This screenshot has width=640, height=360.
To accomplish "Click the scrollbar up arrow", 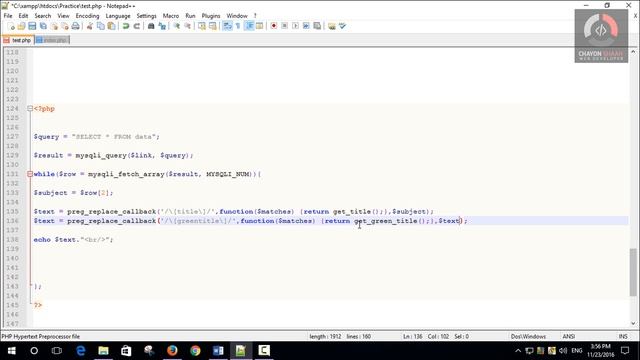I will pyautogui.click(x=633, y=52).
